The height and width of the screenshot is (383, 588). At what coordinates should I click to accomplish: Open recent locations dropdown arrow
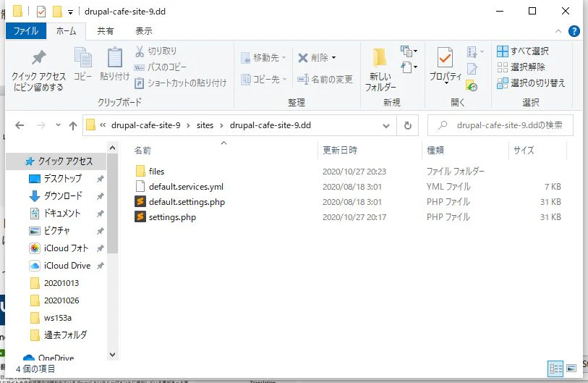(x=58, y=125)
